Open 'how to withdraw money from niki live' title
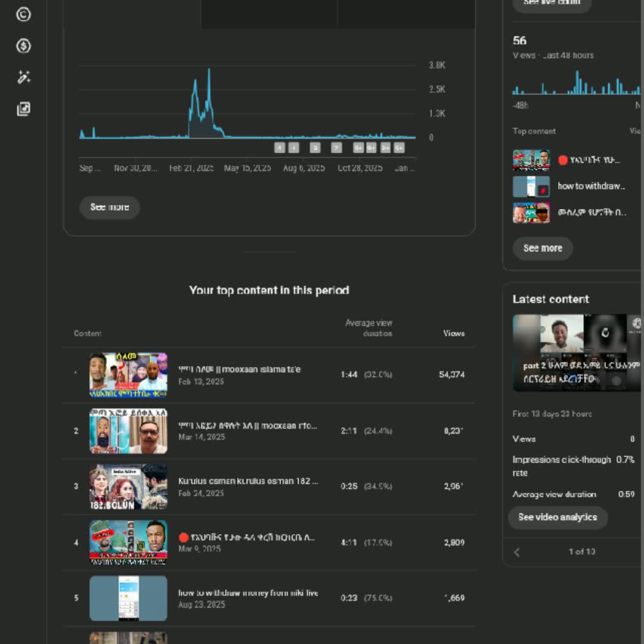Screen dimensions: 644x644 248,593
